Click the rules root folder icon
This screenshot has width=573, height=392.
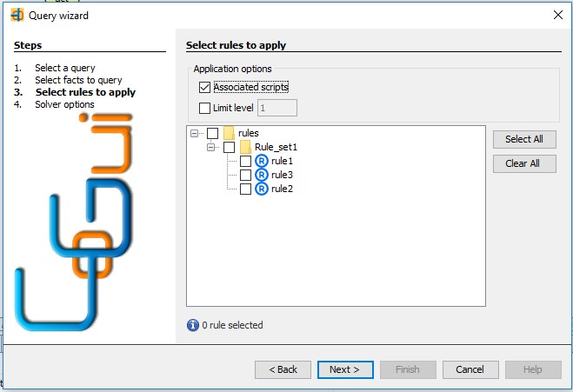click(229, 133)
